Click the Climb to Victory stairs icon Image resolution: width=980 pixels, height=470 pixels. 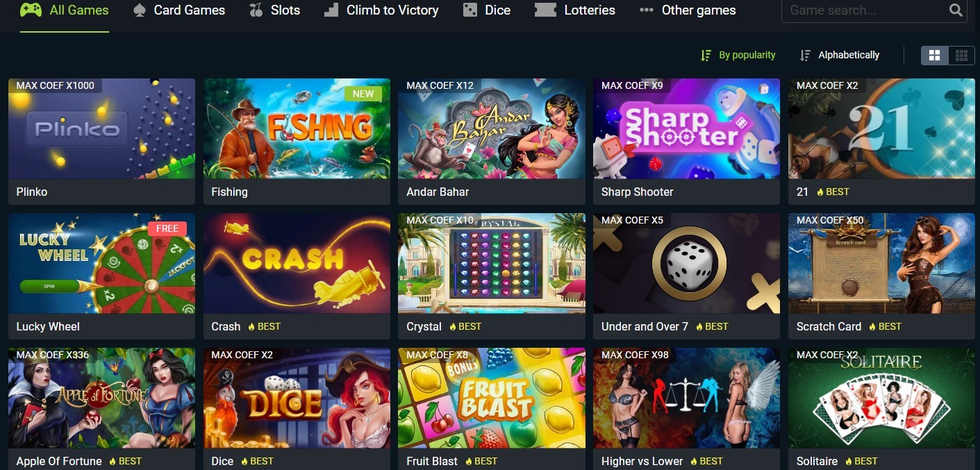[333, 10]
